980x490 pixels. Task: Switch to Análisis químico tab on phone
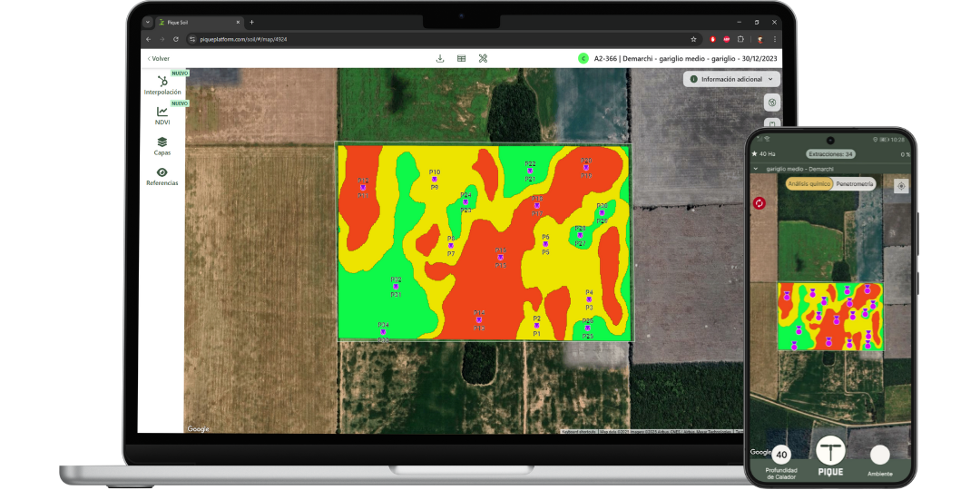(x=809, y=183)
